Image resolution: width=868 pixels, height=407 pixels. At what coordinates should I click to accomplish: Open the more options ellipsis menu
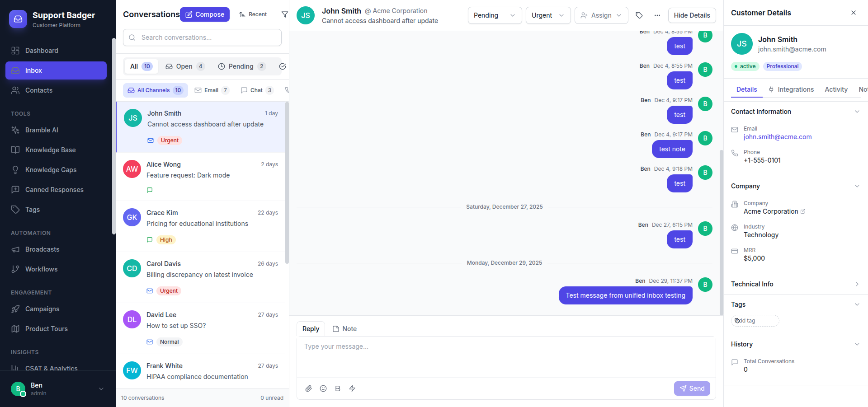coord(657,15)
